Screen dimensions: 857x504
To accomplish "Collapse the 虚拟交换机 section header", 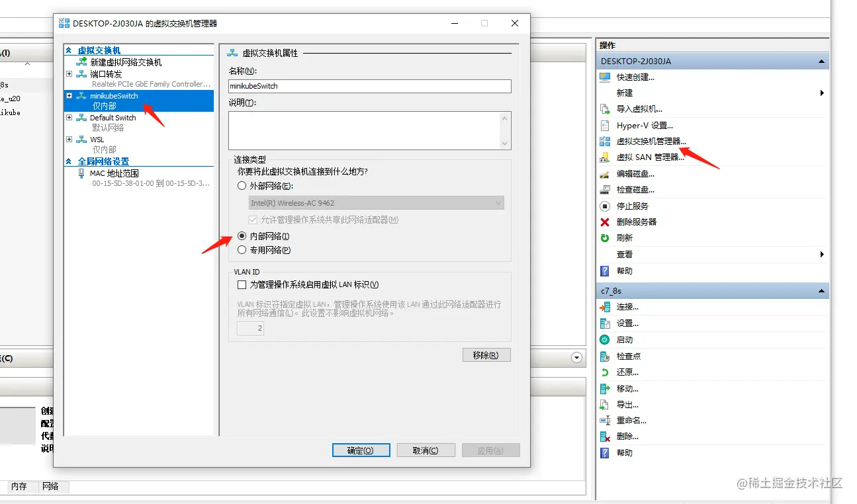I will pos(69,50).
